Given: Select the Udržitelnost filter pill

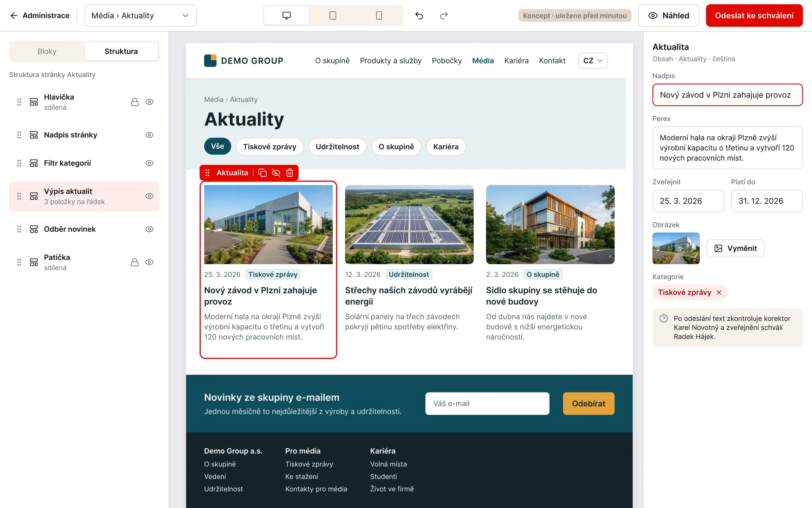Looking at the screenshot, I should (x=337, y=146).
